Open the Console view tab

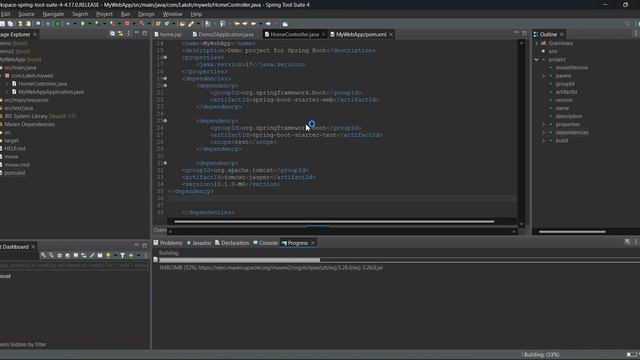coord(265,243)
